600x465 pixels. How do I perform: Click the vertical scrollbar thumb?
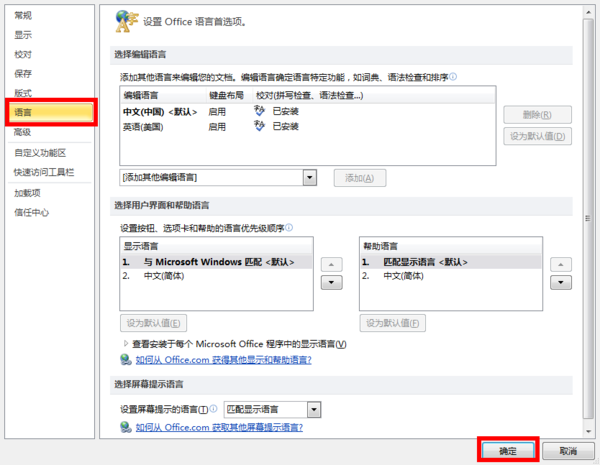click(588, 218)
